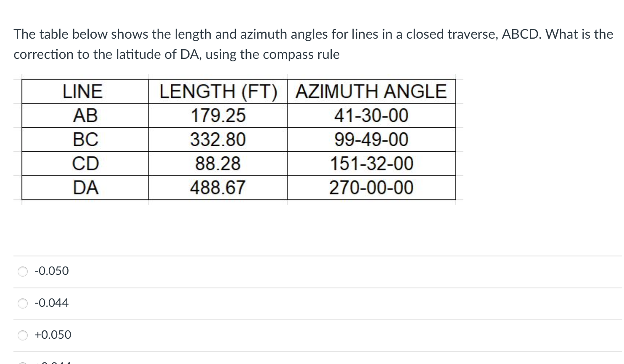Click the LINE column header cell
Image resolution: width=624 pixels, height=364 pixels.
[83, 92]
